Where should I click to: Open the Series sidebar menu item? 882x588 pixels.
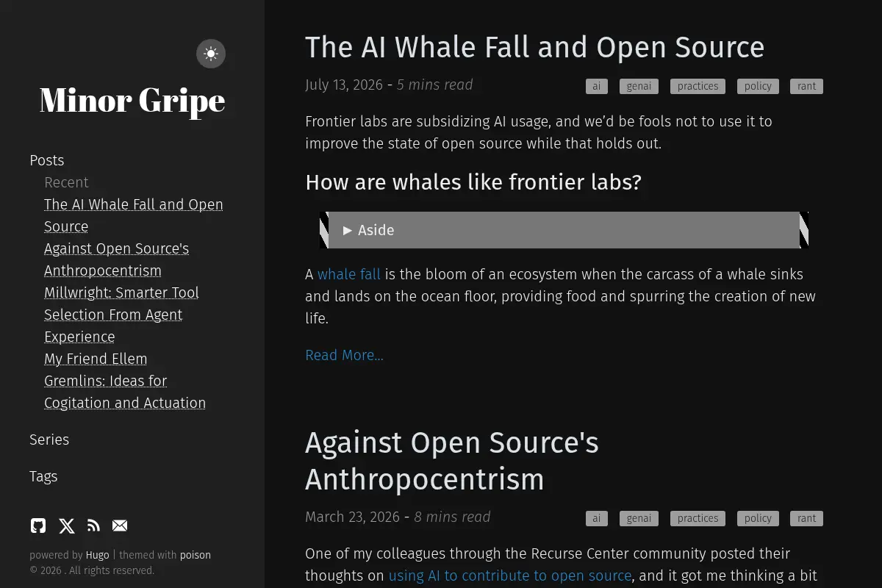tap(49, 440)
